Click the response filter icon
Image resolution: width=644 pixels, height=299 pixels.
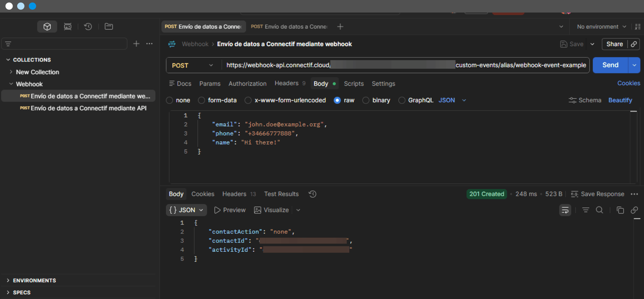point(586,210)
